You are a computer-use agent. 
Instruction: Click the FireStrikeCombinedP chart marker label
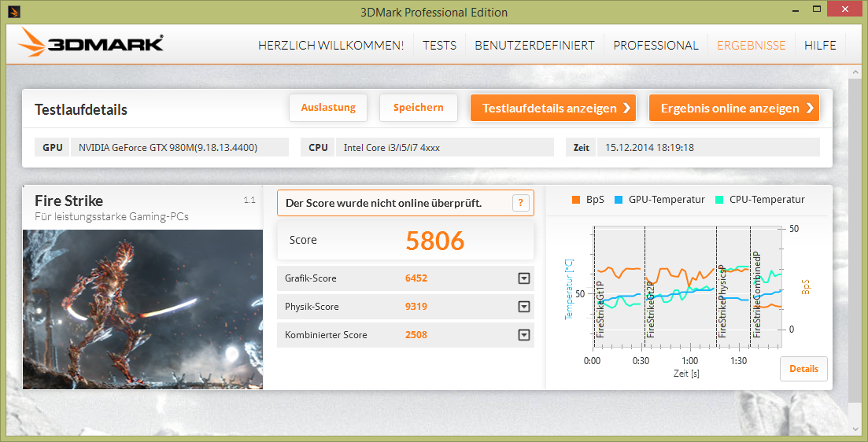pyautogui.click(x=757, y=294)
